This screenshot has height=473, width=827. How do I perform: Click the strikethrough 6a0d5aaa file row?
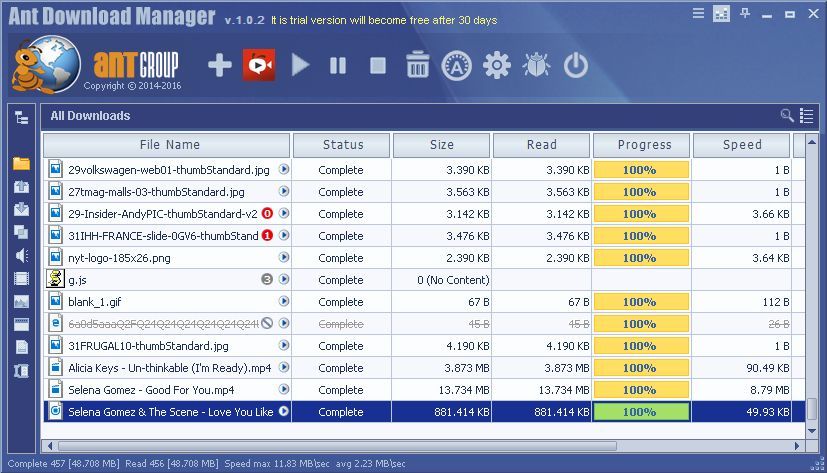click(x=425, y=324)
